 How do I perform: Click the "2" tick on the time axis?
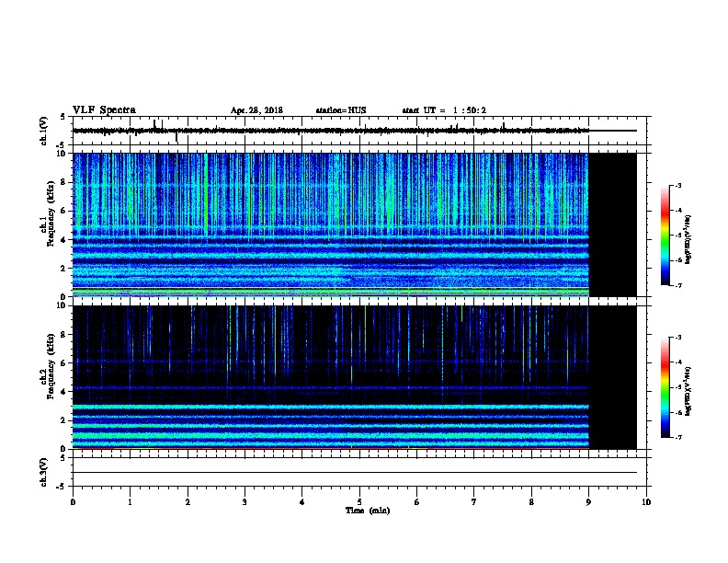click(x=188, y=501)
